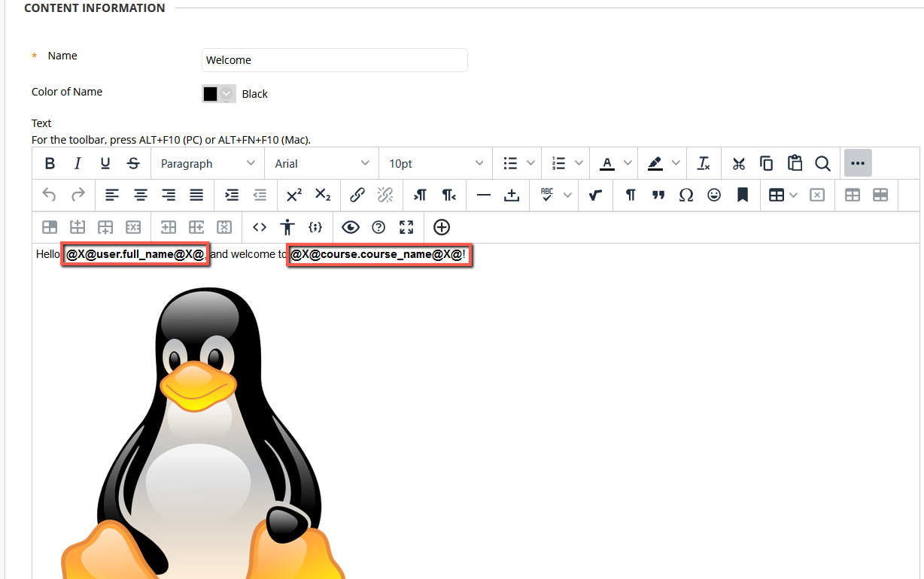The width and height of the screenshot is (924, 579).
Task: Toggle bold formatting
Action: tap(50, 163)
